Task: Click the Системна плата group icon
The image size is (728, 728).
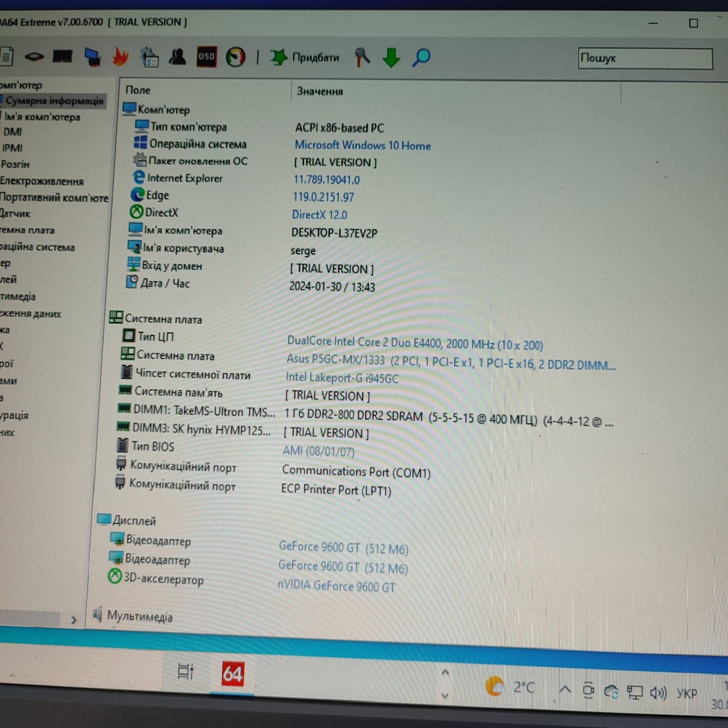Action: 116,317
